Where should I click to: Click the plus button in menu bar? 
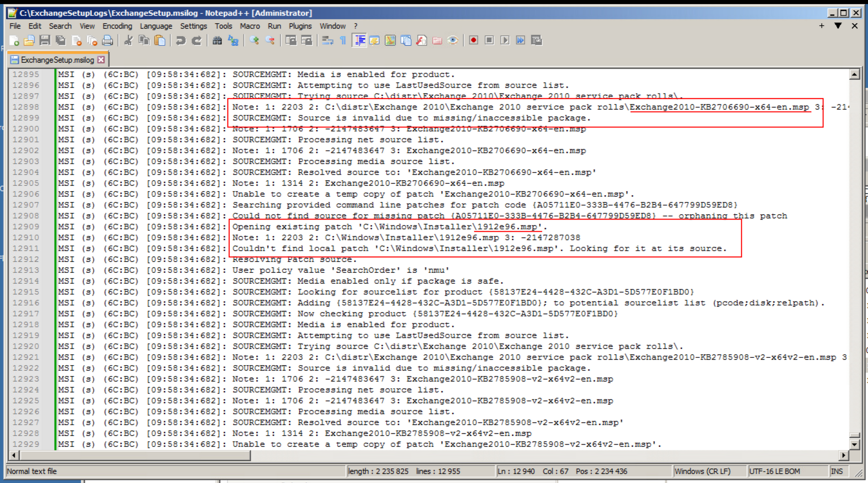[821, 26]
